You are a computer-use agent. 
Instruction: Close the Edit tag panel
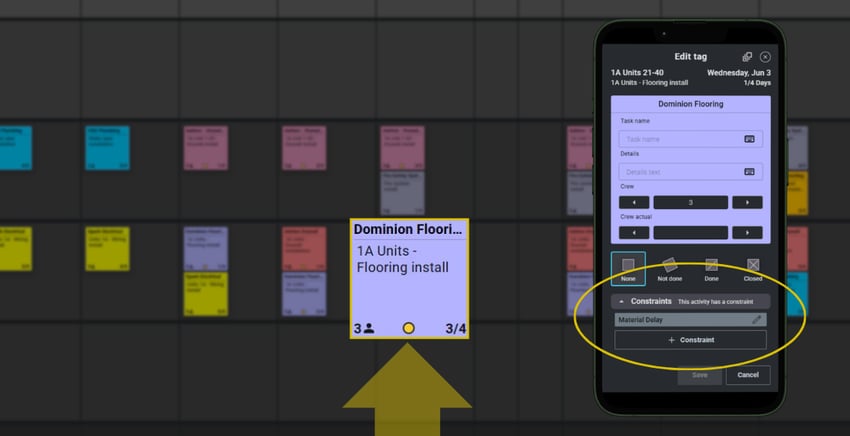pos(765,57)
